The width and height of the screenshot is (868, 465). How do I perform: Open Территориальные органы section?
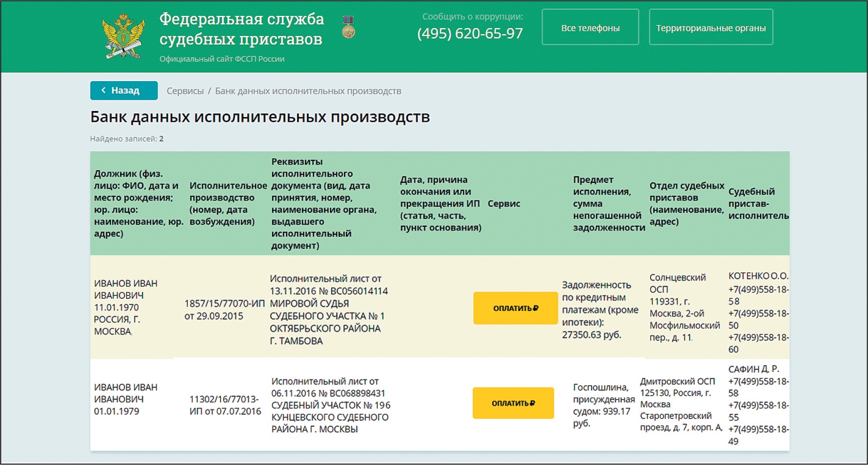pyautogui.click(x=710, y=27)
